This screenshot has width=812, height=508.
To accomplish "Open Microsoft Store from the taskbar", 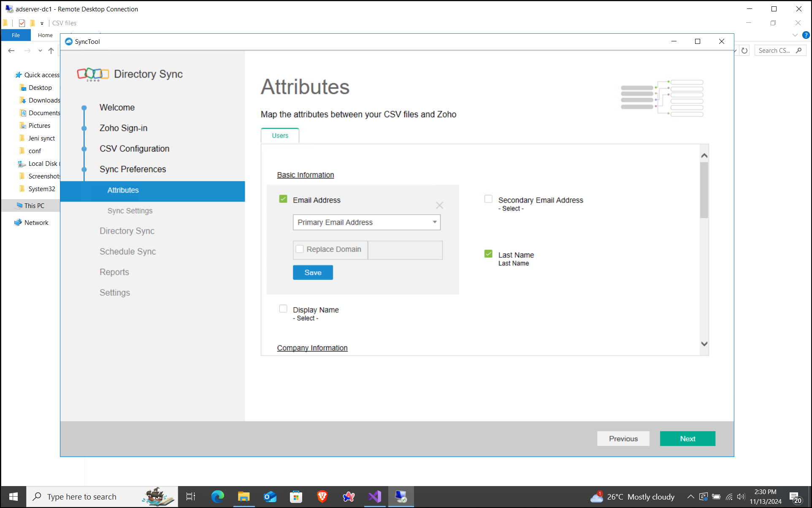I will (x=296, y=497).
